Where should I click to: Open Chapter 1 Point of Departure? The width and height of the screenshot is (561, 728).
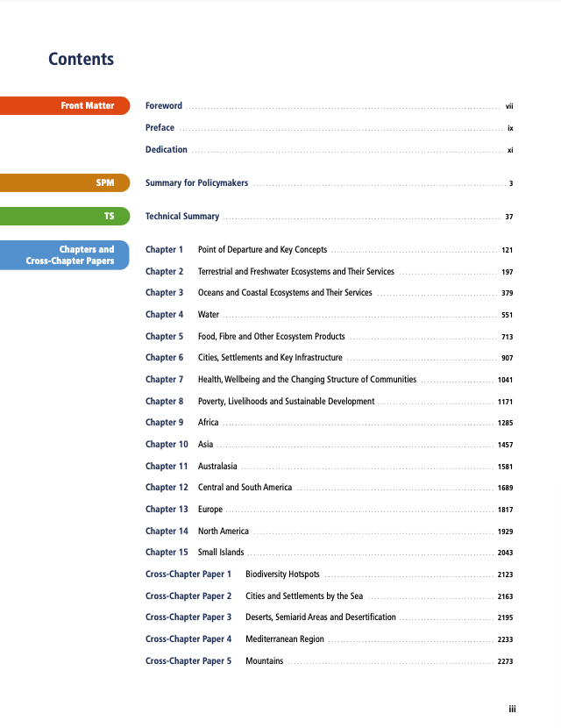(x=262, y=250)
